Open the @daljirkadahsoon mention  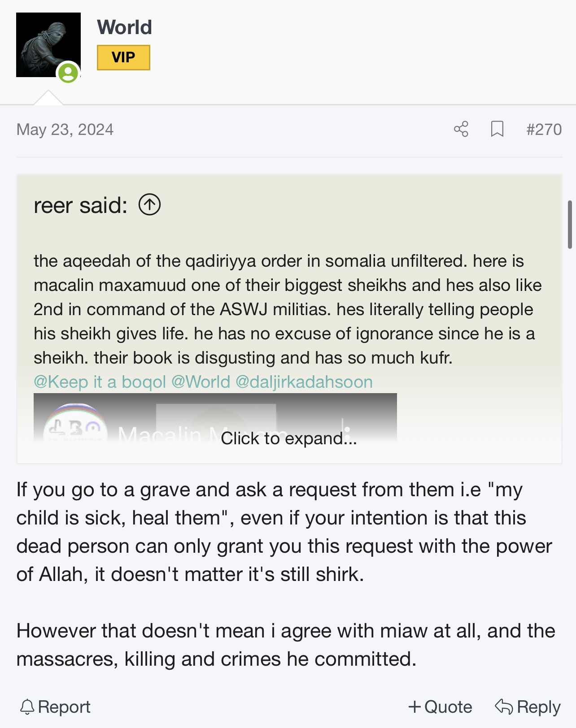point(304,382)
